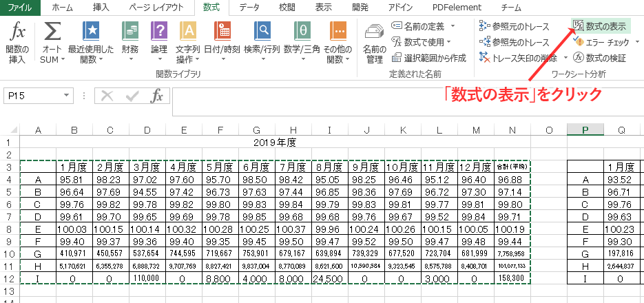Switch to the チーム tab
Viewport: 644px width, 303px height.
point(511,7)
